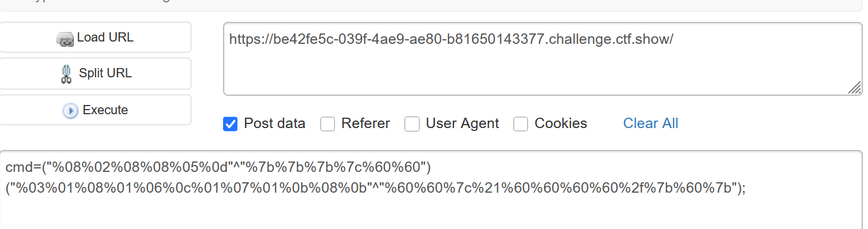Run the request with the Execute button
Viewport: 868px width, 229px height.
[x=95, y=110]
